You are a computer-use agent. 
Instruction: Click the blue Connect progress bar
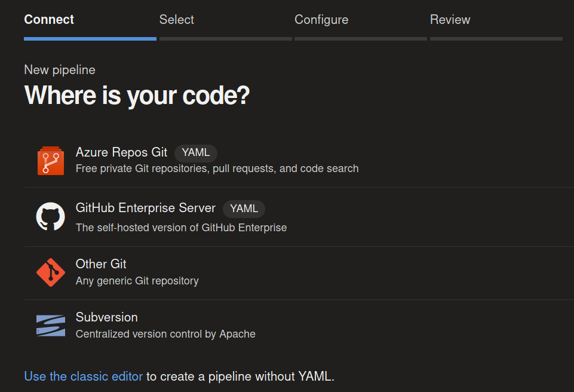tap(90, 39)
